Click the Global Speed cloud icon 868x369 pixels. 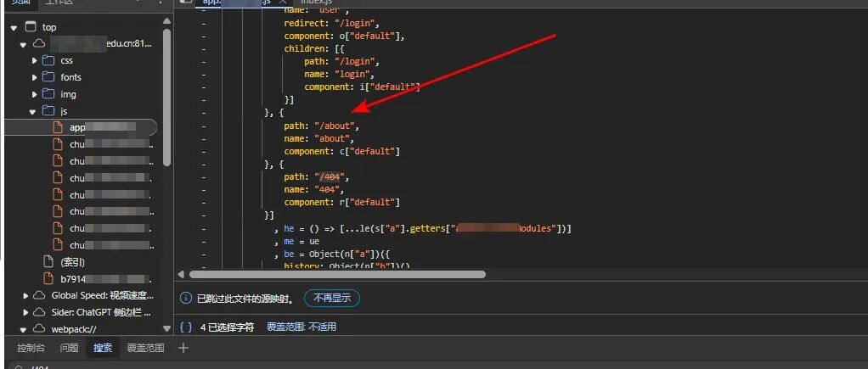pyautogui.click(x=39, y=295)
